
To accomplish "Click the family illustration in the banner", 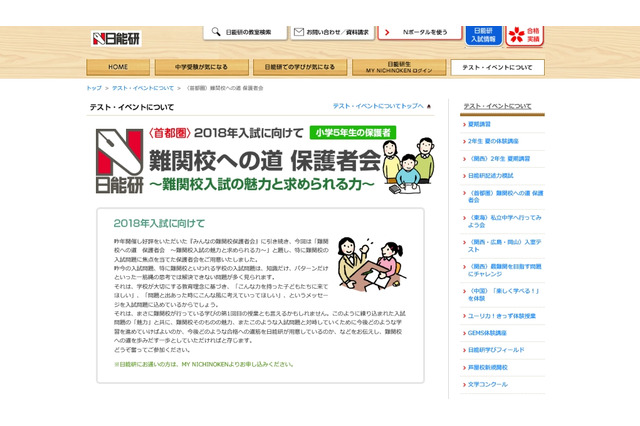I will click(x=409, y=166).
